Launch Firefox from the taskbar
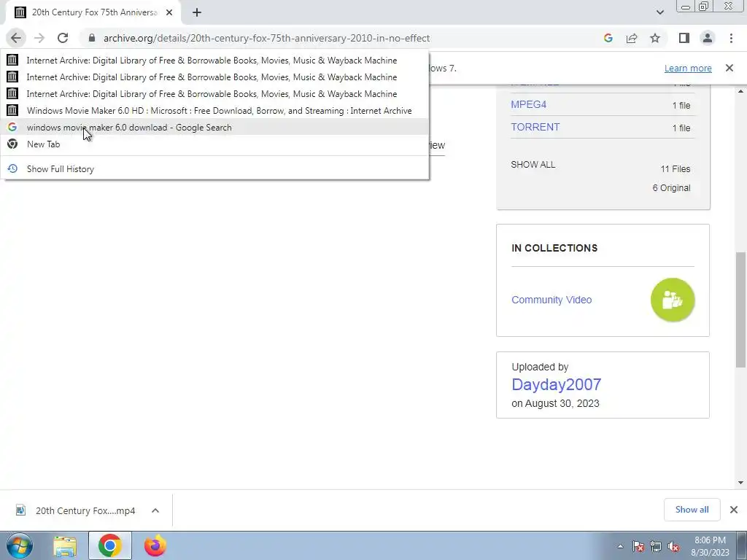This screenshot has height=560, width=747. click(x=155, y=545)
